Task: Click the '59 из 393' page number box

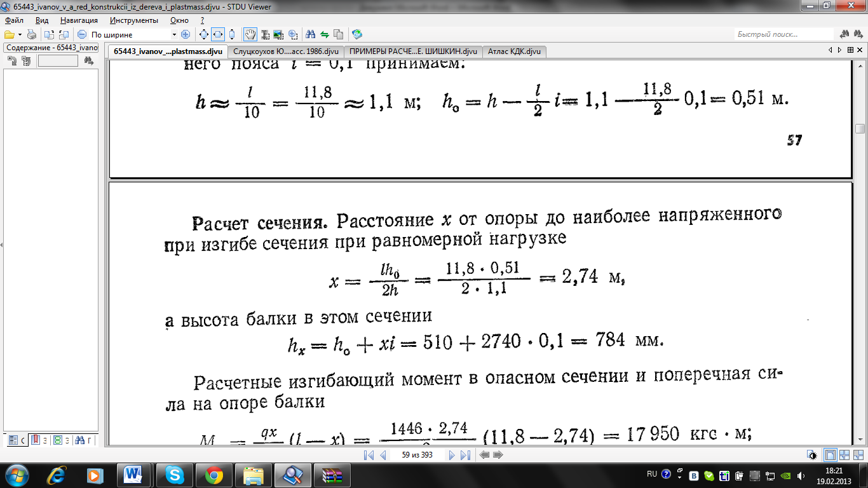Action: pyautogui.click(x=417, y=455)
